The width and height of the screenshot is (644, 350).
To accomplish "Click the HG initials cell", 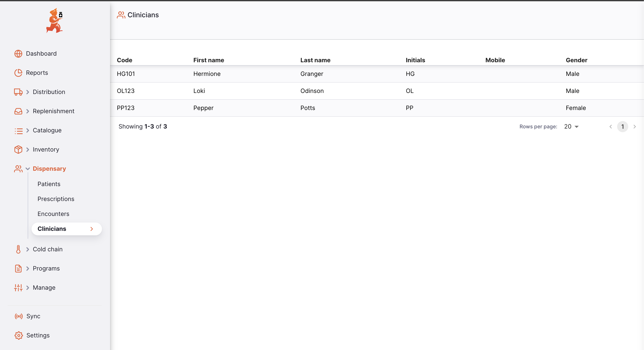I will 410,74.
